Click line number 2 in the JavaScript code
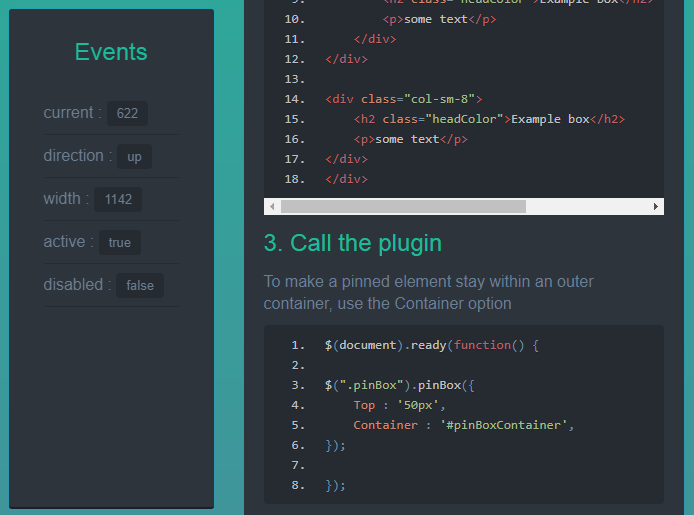This screenshot has height=515, width=694. click(298, 365)
